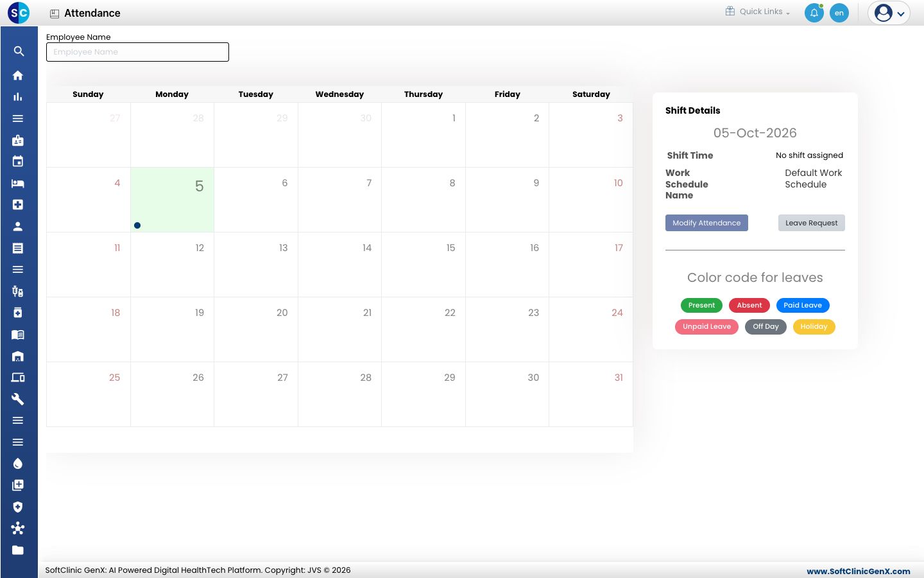924x578 pixels.
Task: Click the Wednesday column header
Action: (339, 94)
